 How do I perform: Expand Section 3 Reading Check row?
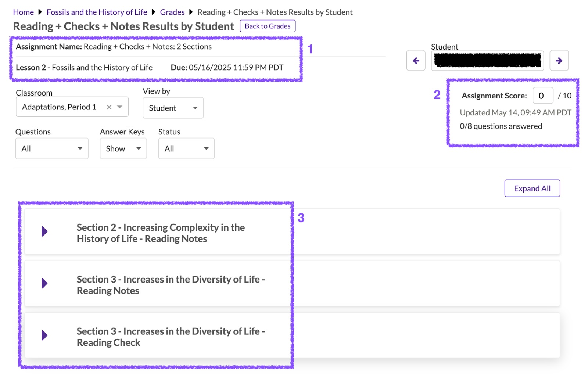pyautogui.click(x=44, y=335)
